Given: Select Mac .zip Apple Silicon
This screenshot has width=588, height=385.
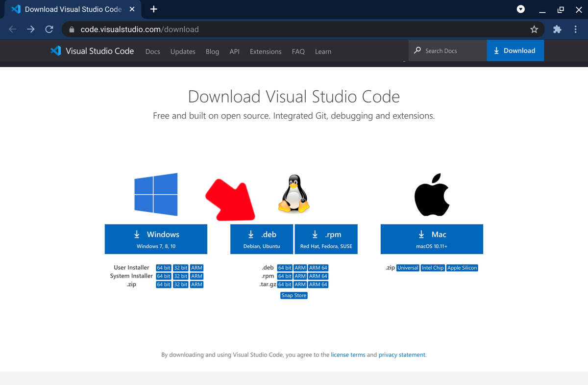Looking at the screenshot, I should (x=462, y=268).
